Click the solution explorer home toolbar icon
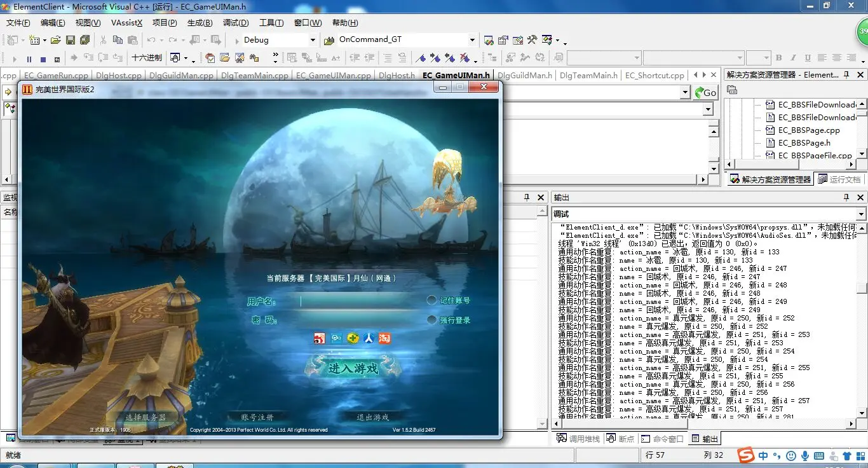Viewport: 868px width, 468px height. tap(732, 90)
